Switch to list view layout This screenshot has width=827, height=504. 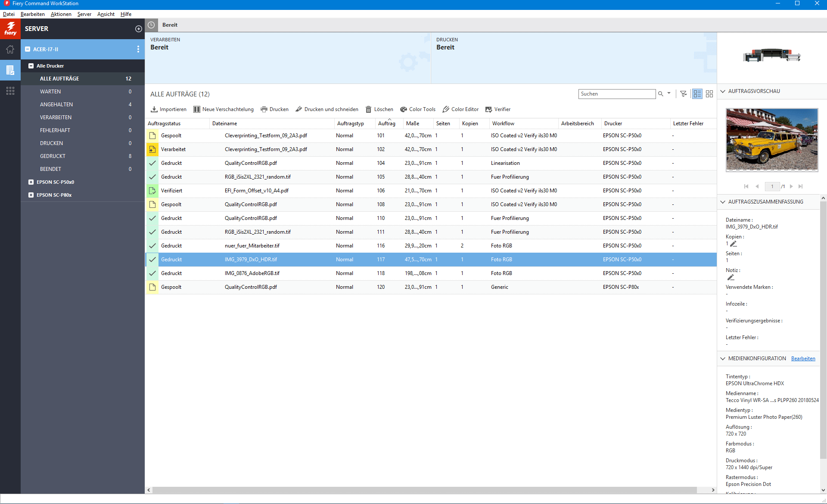[697, 94]
